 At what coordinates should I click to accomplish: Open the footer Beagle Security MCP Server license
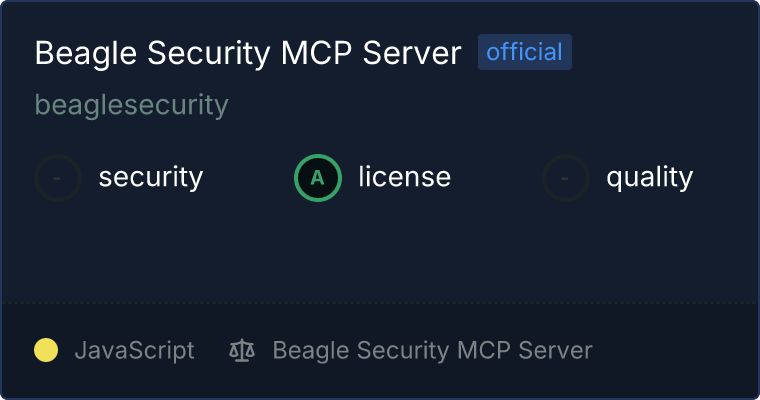coord(432,350)
